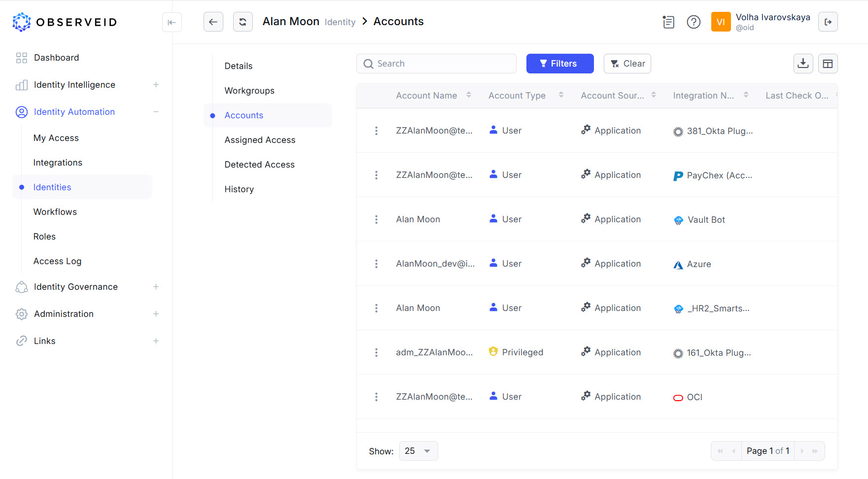
Task: Open the Show 25 rows dropdown
Action: coord(418,451)
